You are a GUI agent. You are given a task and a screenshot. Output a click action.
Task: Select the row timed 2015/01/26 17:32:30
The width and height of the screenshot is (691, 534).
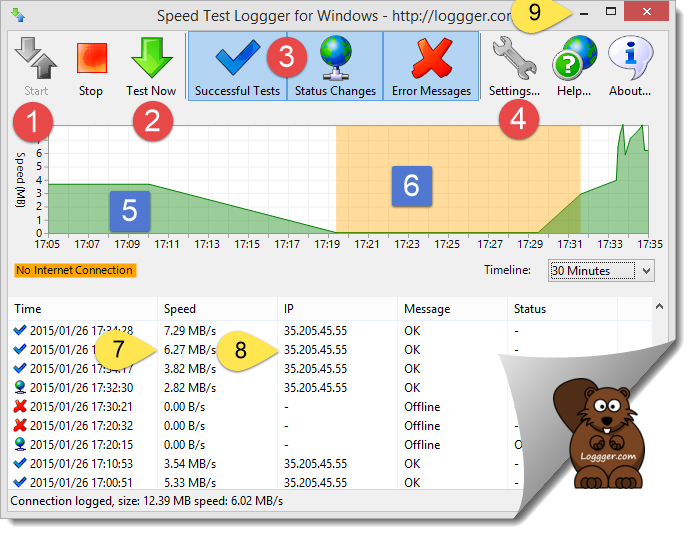coord(264,387)
